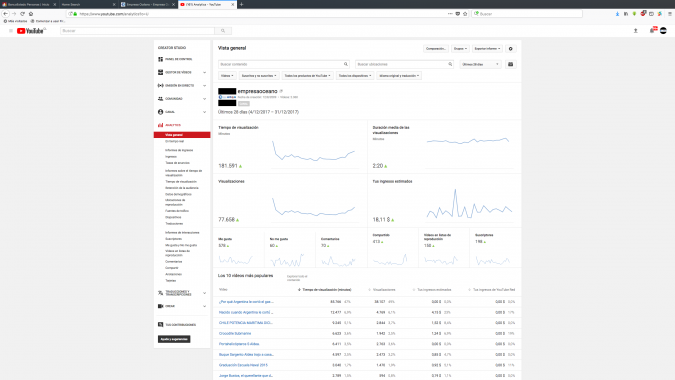The image size is (675, 380).
Task: Click the Traducciones y transcripciones icon
Action: (x=161, y=293)
